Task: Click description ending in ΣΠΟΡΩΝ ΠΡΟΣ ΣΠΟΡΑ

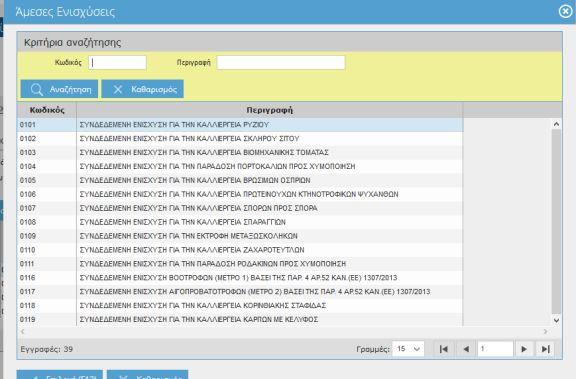Action: [x=198, y=208]
